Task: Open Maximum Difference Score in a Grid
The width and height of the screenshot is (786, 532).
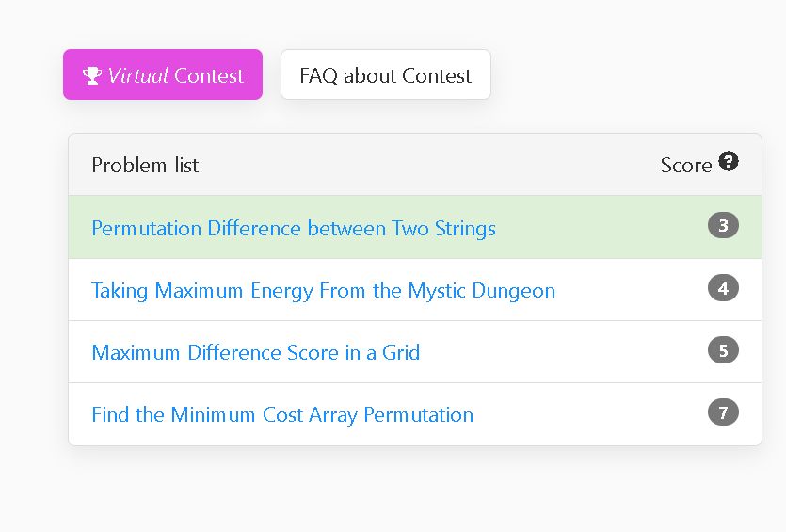Action: point(256,352)
